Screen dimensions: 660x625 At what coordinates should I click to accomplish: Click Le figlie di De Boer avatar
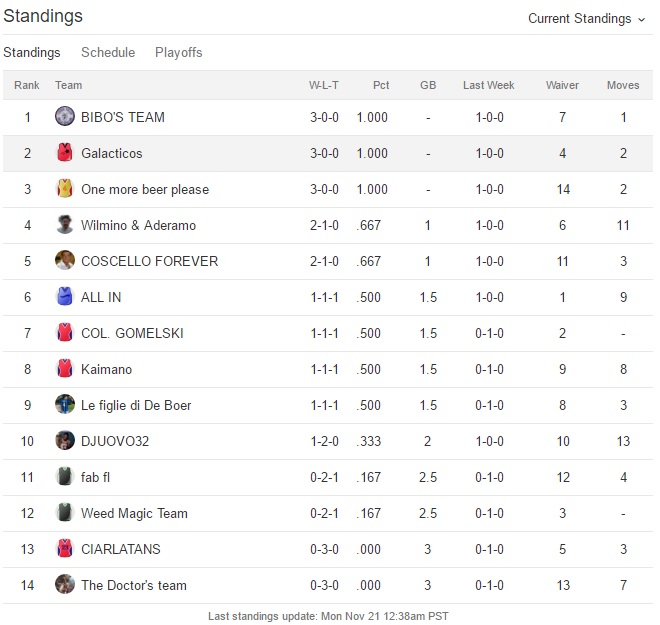[65, 404]
